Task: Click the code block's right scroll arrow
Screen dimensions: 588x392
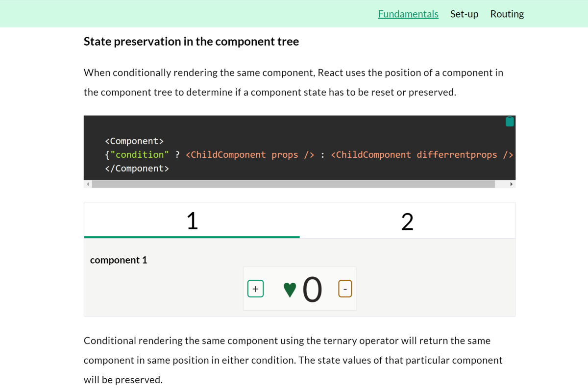Action: tap(511, 184)
